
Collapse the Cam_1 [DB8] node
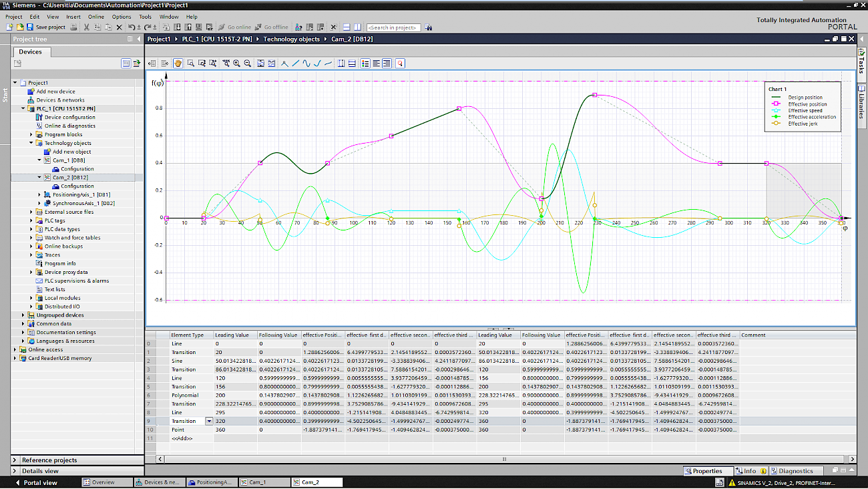39,160
